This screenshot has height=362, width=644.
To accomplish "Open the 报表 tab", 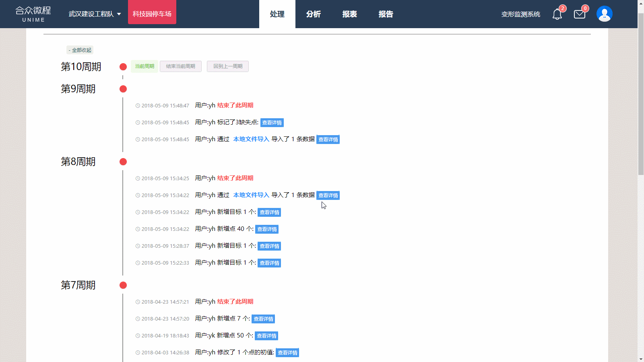I will pos(349,14).
